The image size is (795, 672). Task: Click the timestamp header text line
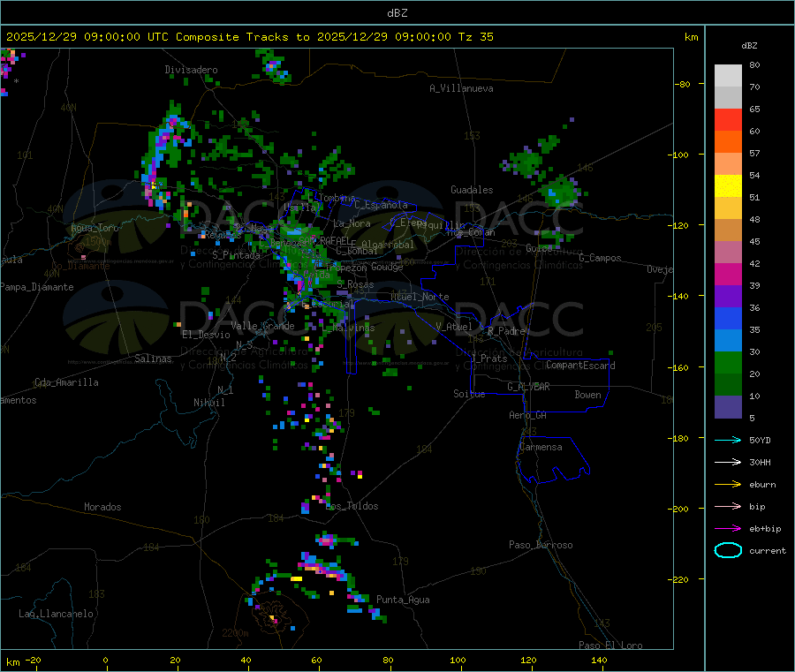[250, 37]
